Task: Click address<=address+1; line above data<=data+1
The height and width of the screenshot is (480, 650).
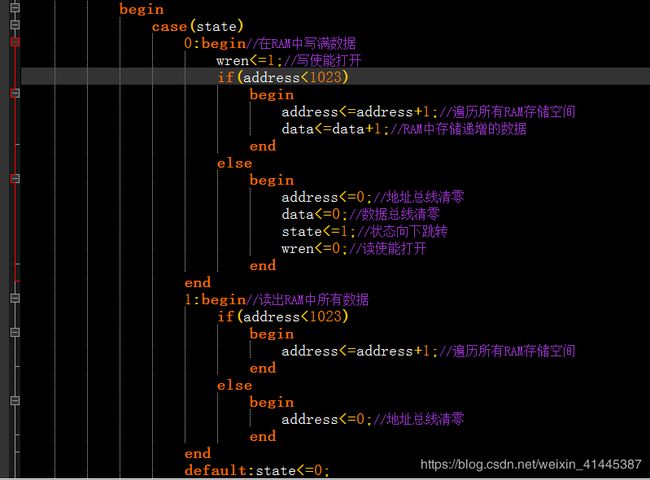Action: [x=359, y=112]
